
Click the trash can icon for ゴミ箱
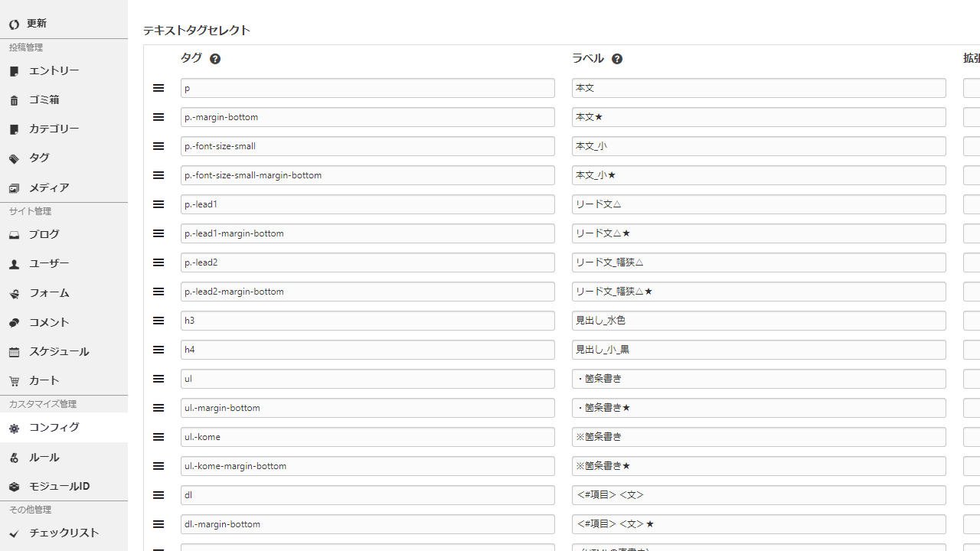[x=14, y=100]
